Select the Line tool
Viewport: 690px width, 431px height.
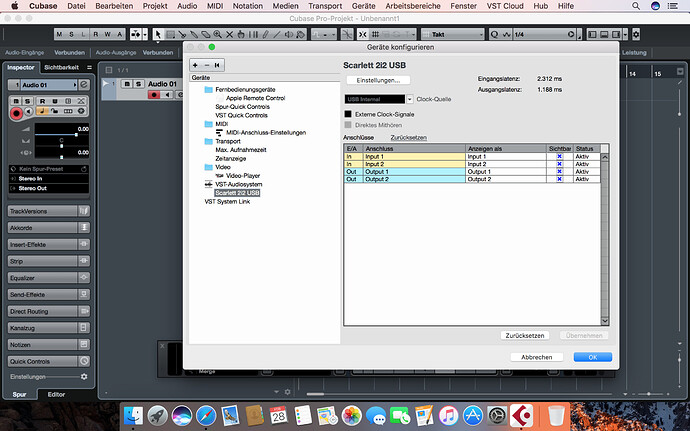[277, 34]
